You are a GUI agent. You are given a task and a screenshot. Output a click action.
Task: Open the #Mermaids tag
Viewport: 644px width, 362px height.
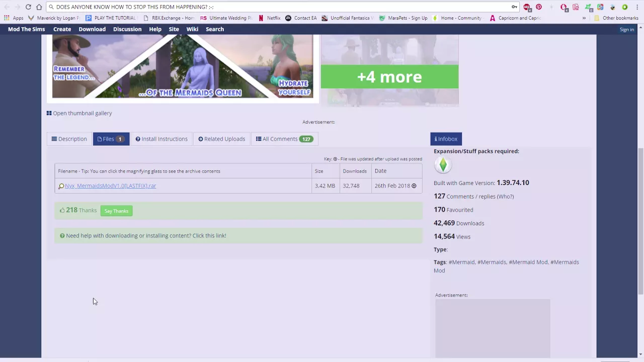point(492,262)
